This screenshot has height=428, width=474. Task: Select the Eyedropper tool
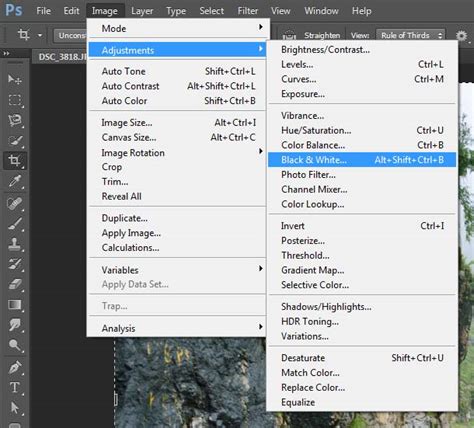pyautogui.click(x=15, y=181)
